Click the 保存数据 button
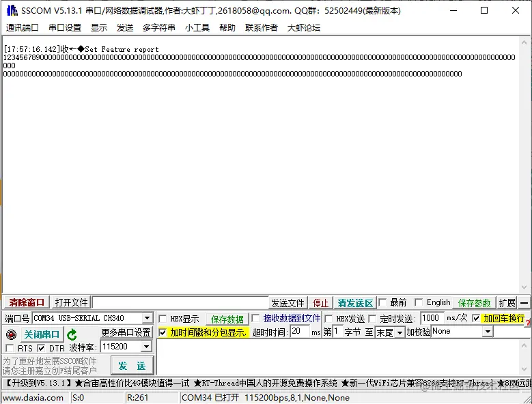Screen dimensions: 532x404 point(227,319)
